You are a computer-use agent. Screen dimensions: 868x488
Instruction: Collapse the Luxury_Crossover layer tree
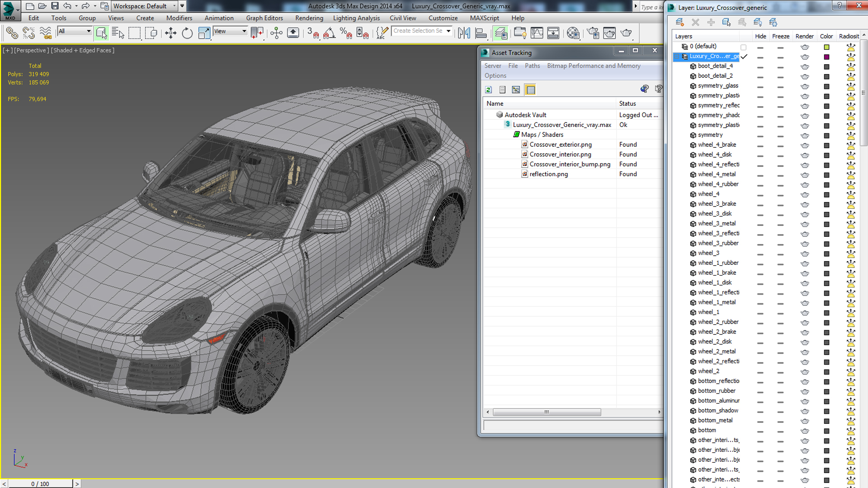tap(677, 56)
